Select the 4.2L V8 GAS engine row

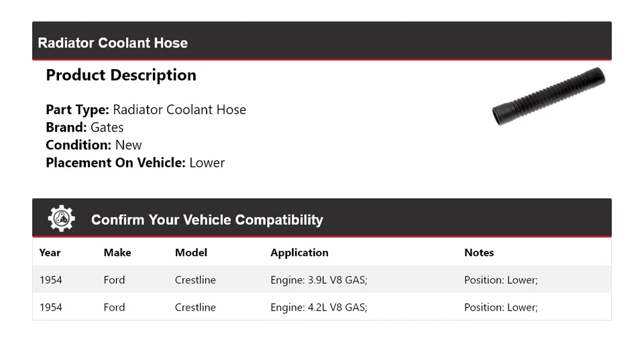click(319, 307)
